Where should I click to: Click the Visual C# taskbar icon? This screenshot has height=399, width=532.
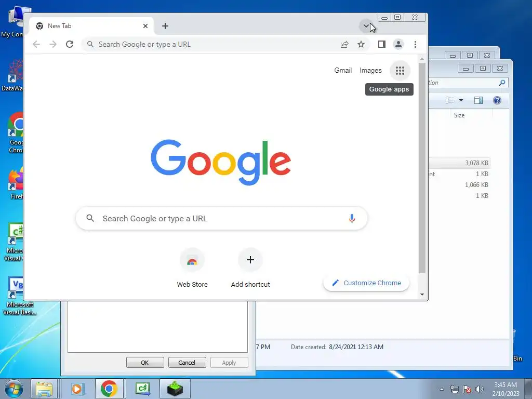point(142,389)
